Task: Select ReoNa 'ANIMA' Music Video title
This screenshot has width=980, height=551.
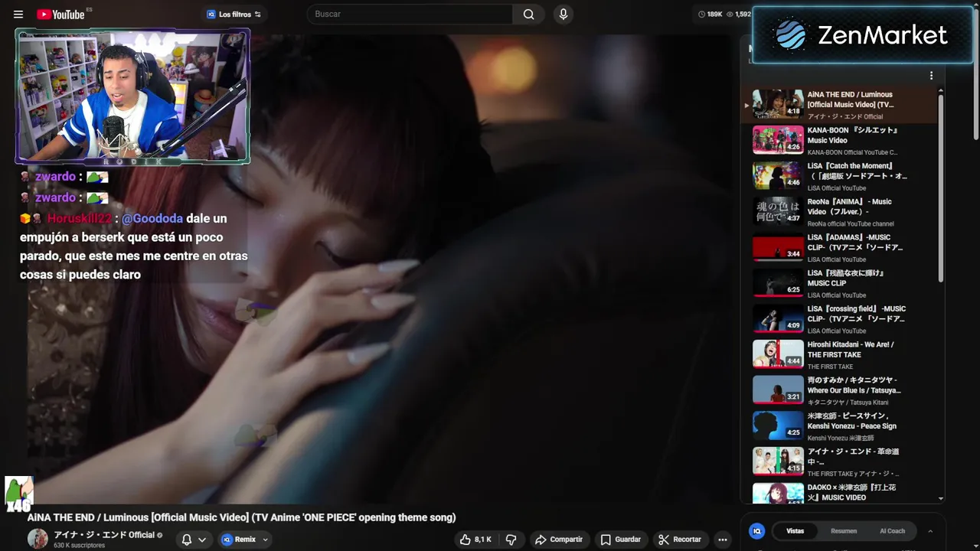Action: pos(849,207)
